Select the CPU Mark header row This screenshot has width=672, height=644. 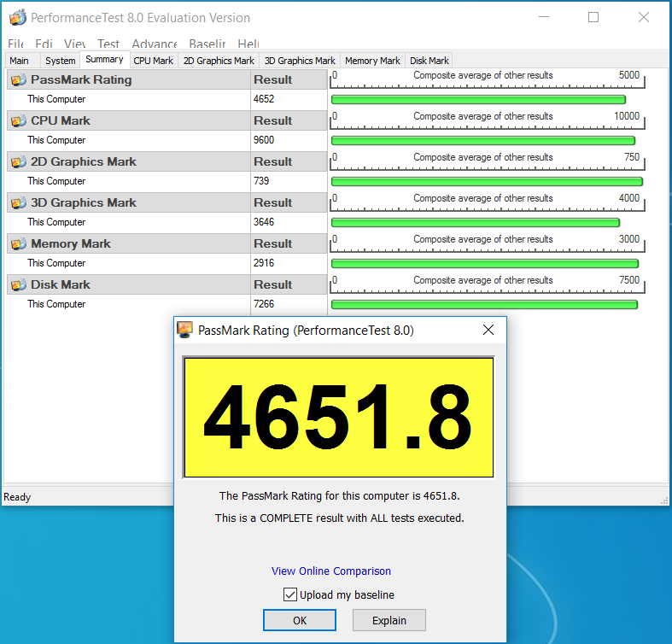167,121
